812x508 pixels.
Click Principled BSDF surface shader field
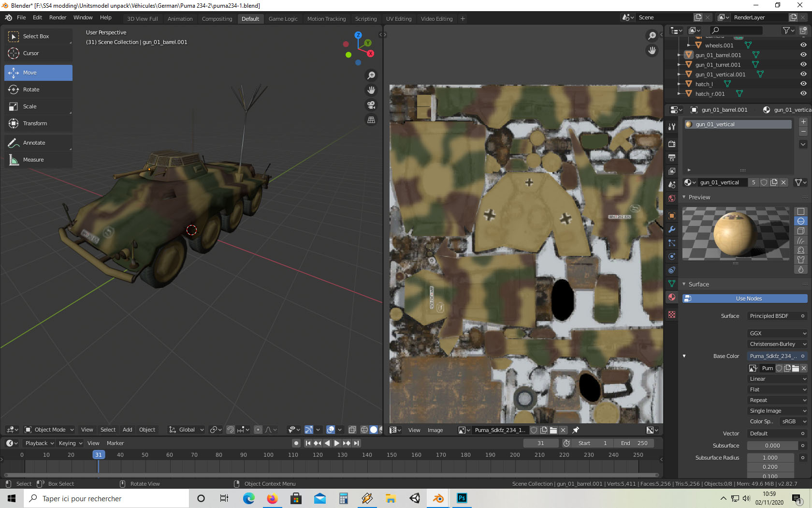tap(777, 316)
